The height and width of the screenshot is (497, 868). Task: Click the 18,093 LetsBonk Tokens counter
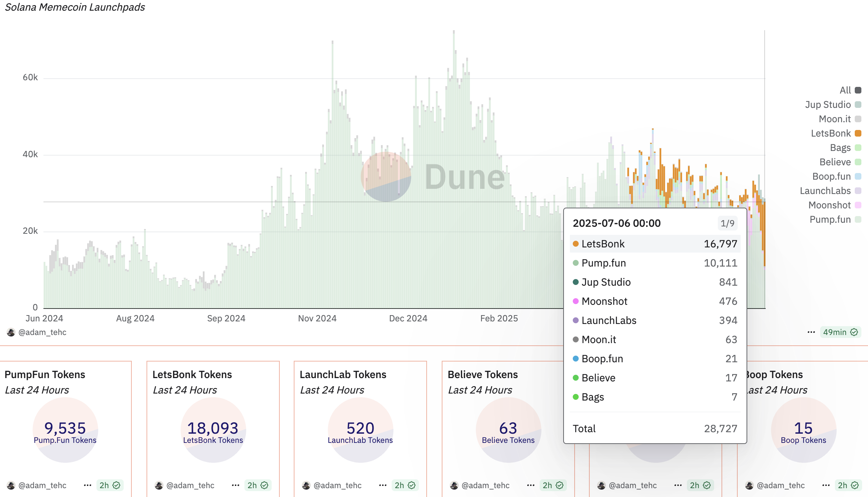click(213, 428)
